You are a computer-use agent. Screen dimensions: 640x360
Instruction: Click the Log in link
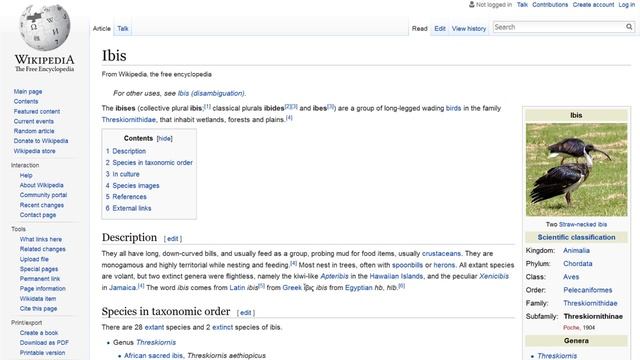[627, 4]
